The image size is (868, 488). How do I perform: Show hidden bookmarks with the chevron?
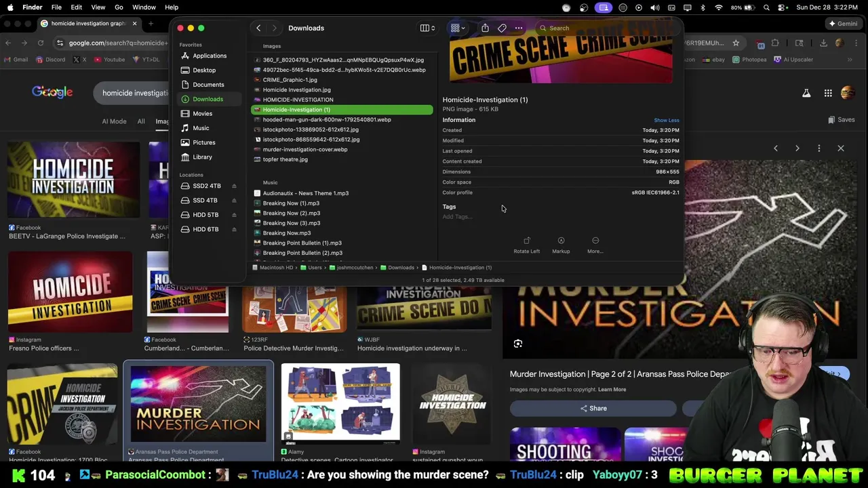[x=850, y=59]
